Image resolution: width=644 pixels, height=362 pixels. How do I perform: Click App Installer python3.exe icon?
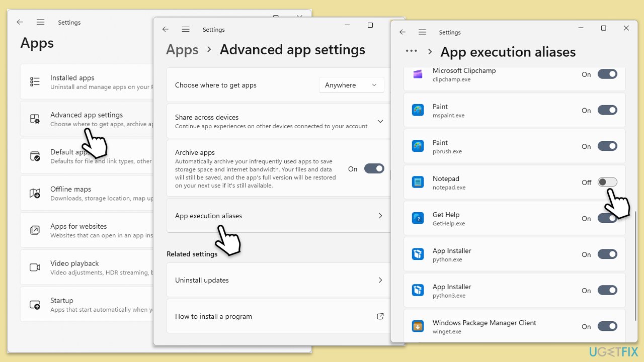pyautogui.click(x=418, y=291)
